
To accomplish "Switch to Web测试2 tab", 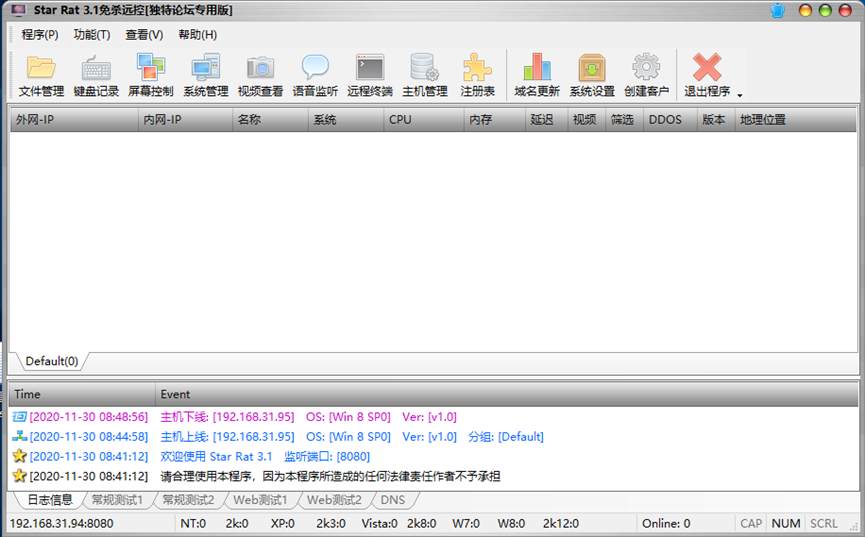I will coord(334,500).
